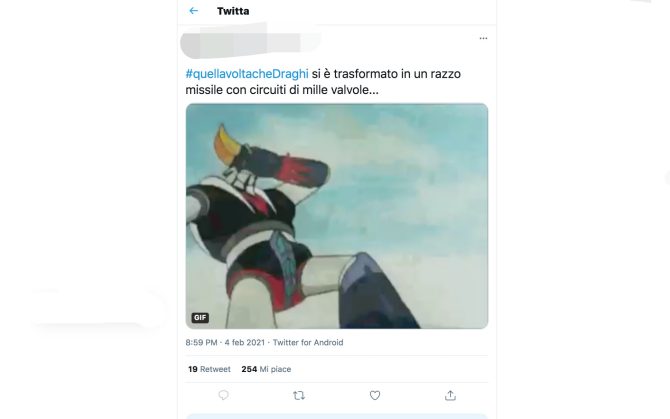Click the light blue bar below actions
This screenshot has width=670, height=419.
tap(337, 416)
